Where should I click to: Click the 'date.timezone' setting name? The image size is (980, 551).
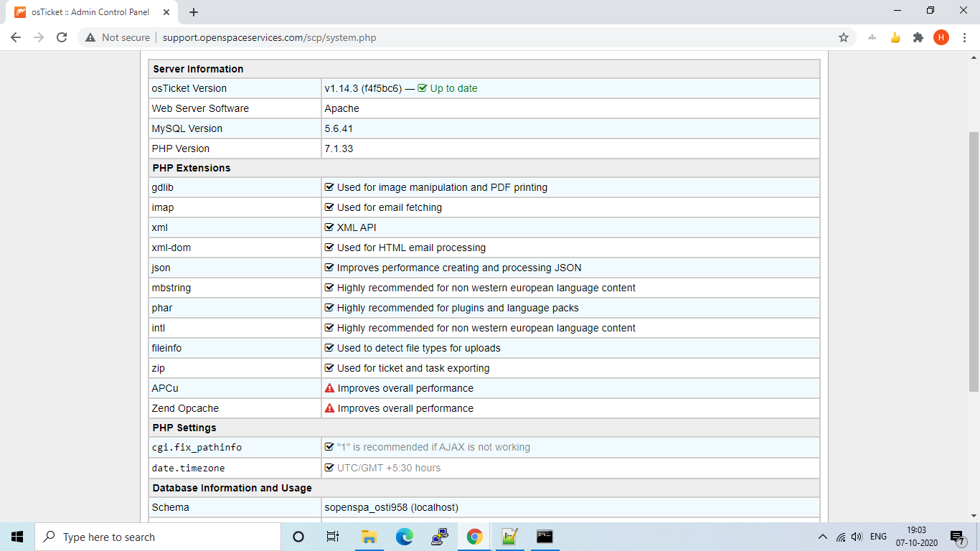point(188,468)
